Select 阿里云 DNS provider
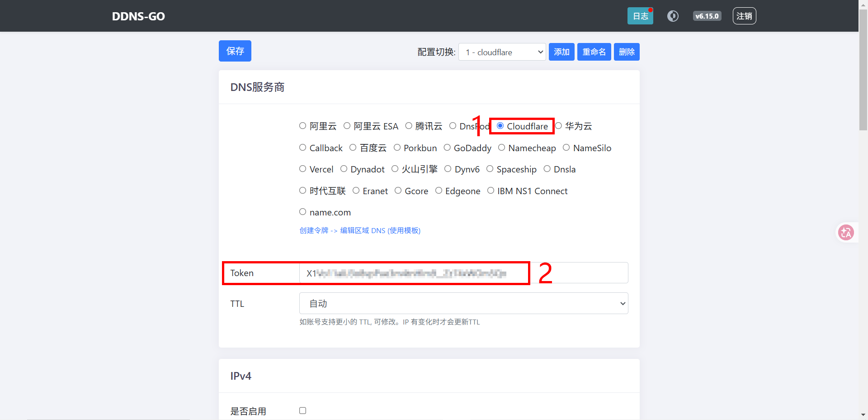 pos(303,126)
